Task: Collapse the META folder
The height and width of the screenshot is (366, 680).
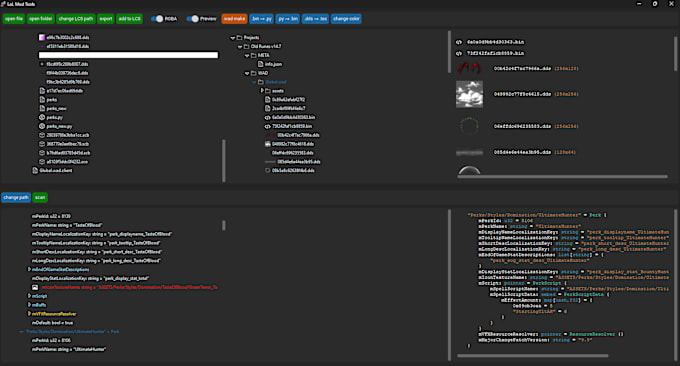Action: click(x=247, y=56)
